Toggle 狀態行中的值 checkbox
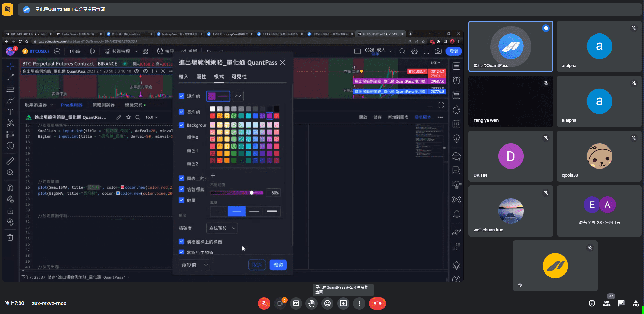The height and width of the screenshot is (314, 644). pyautogui.click(x=182, y=252)
